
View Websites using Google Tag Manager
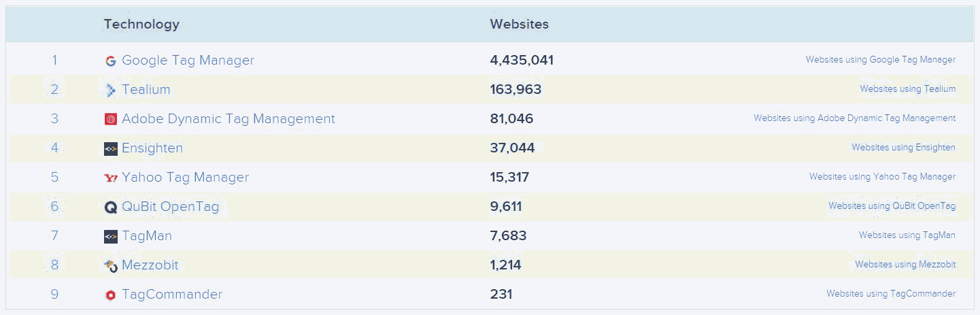coord(881,60)
